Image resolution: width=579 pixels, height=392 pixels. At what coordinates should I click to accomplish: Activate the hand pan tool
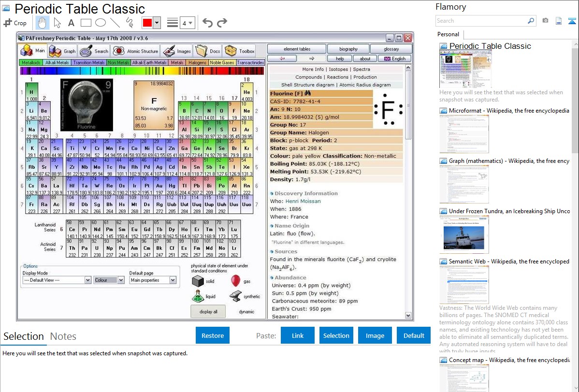tap(42, 23)
